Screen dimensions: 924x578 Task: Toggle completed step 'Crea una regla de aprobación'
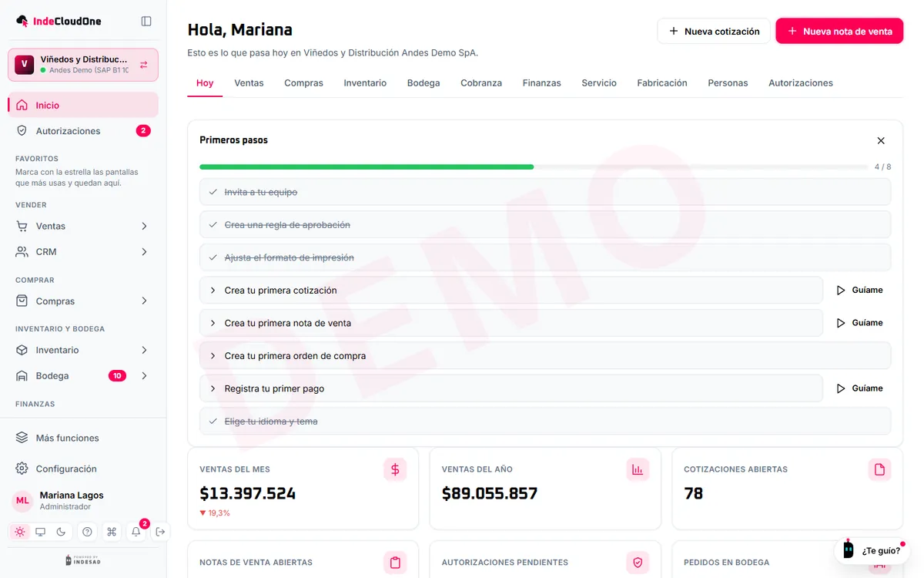pos(545,225)
